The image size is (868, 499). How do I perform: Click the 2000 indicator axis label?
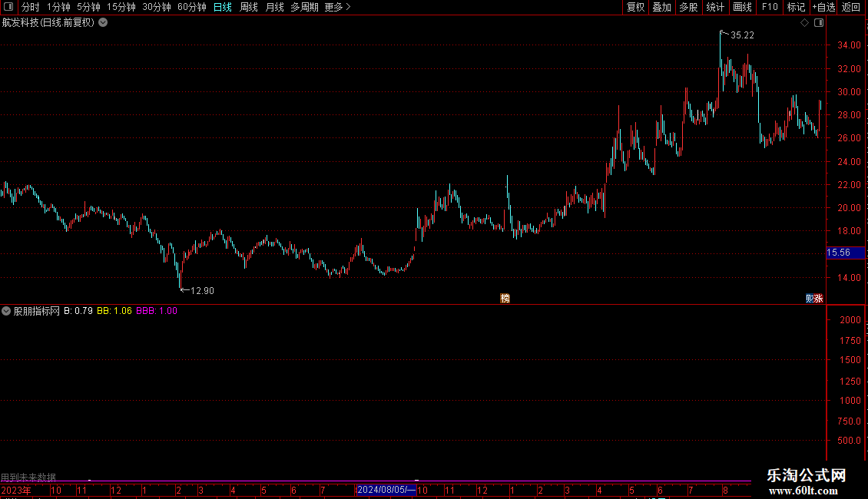coord(850,320)
